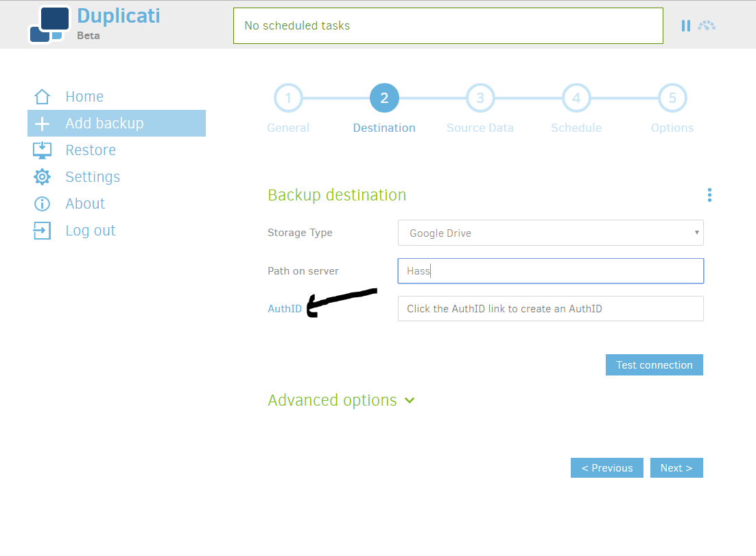The height and width of the screenshot is (556, 756).
Task: Proceed with Next button
Action: click(x=676, y=467)
